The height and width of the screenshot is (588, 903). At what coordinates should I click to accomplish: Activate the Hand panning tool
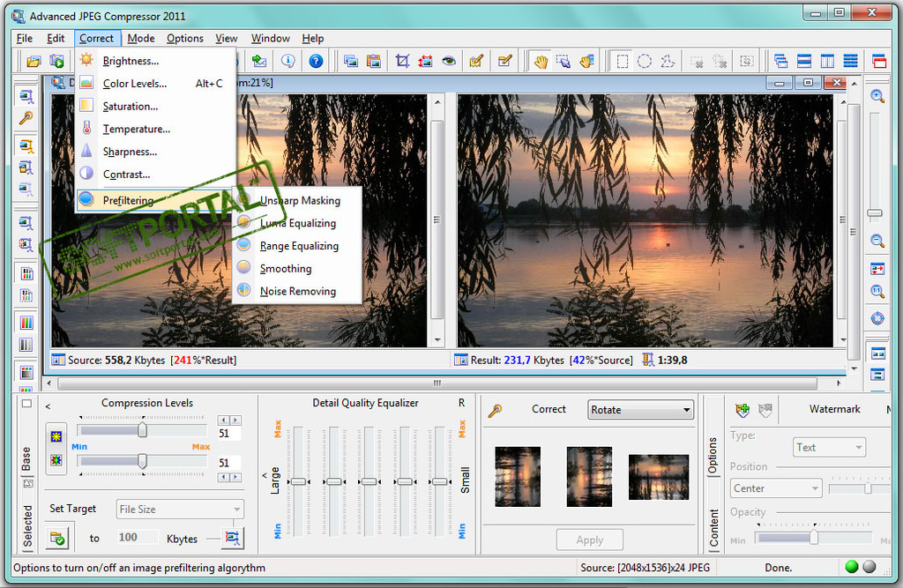[541, 60]
